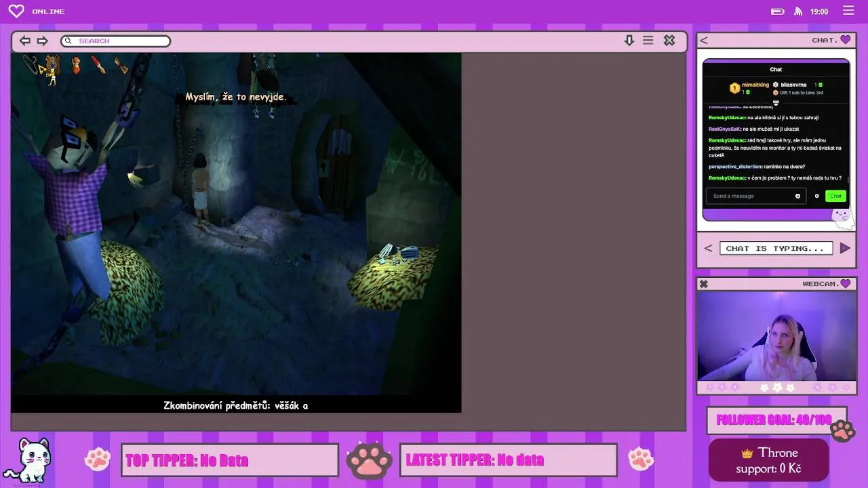Viewport: 868px width, 488px height.
Task: Click the items on right leopard cushion
Action: [399, 254]
